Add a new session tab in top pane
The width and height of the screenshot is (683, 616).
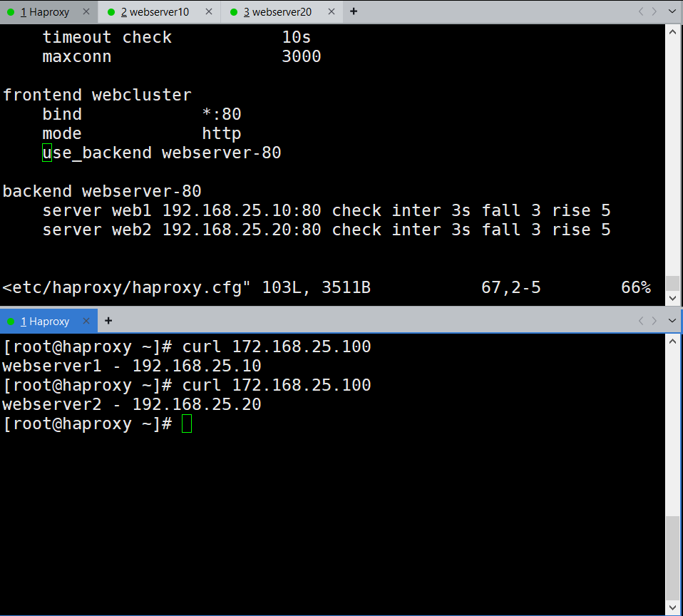pos(354,11)
